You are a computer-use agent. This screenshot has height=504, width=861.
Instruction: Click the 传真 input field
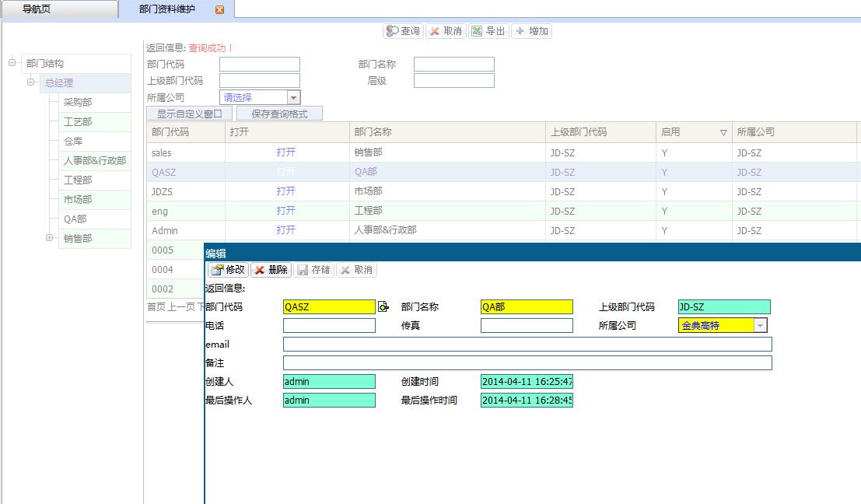point(527,326)
